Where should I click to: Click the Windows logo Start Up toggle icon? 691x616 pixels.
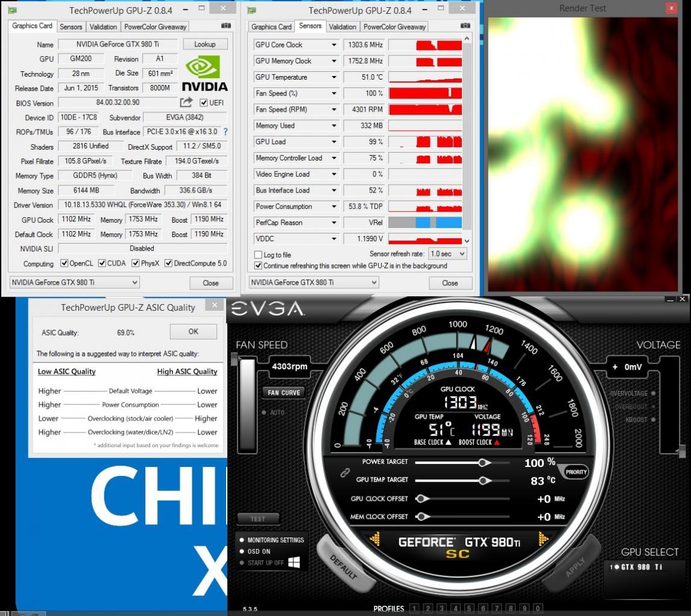click(x=294, y=562)
